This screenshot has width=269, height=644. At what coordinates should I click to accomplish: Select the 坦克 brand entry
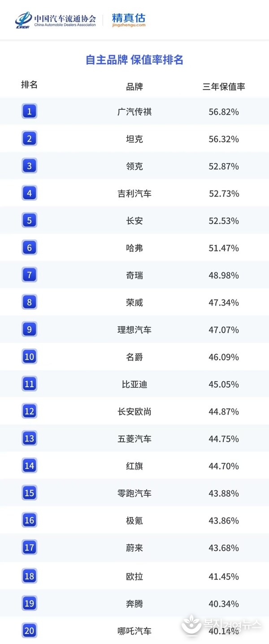tap(134, 139)
